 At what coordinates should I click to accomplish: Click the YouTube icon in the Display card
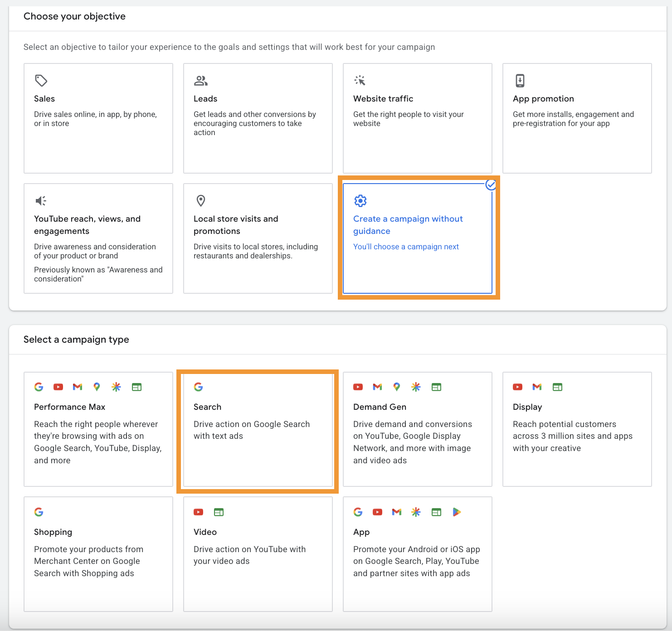pos(518,387)
